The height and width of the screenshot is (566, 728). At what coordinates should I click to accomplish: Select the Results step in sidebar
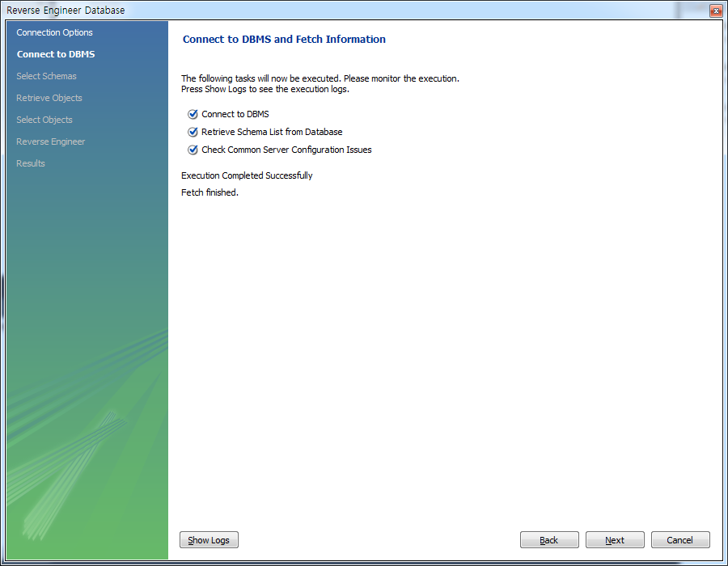[31, 163]
